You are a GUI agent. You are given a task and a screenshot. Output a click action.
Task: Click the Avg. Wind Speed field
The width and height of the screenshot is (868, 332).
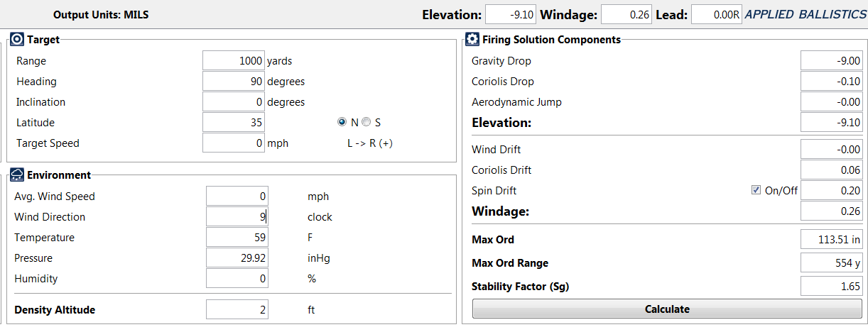(x=237, y=197)
